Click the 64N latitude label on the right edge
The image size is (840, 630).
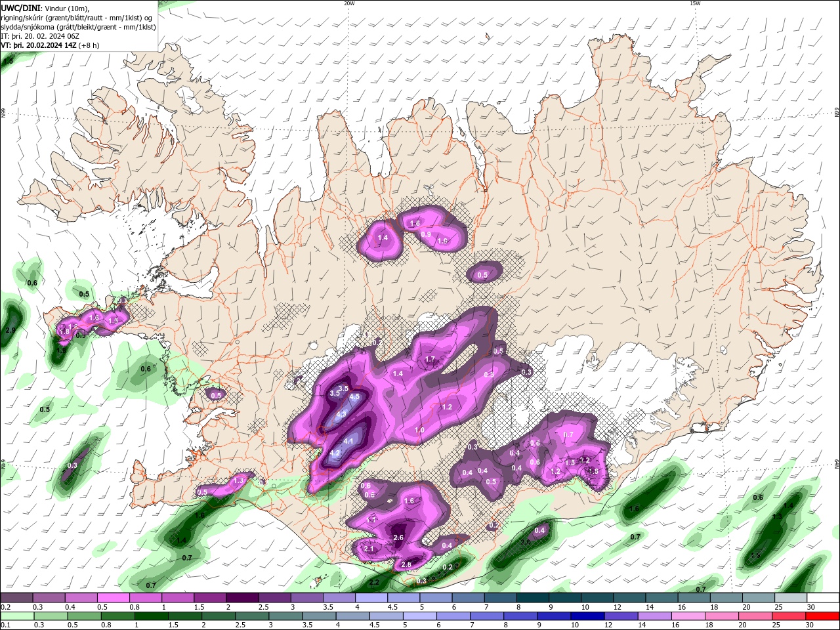(836, 464)
